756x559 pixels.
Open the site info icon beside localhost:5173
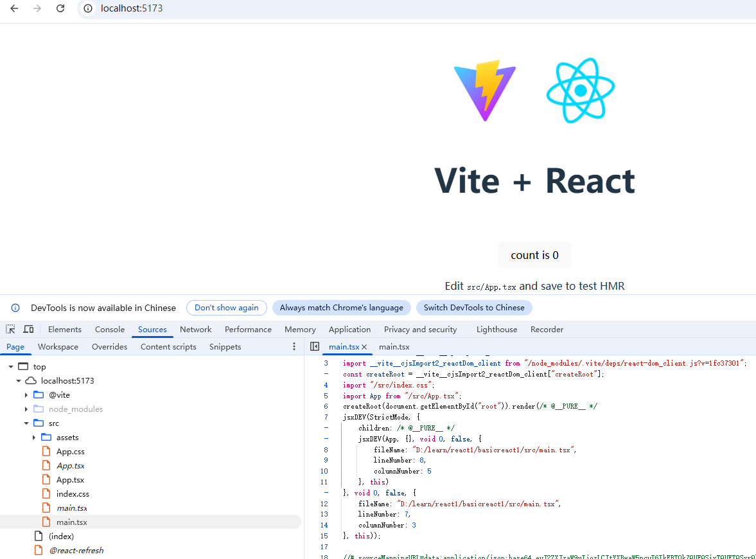88,8
